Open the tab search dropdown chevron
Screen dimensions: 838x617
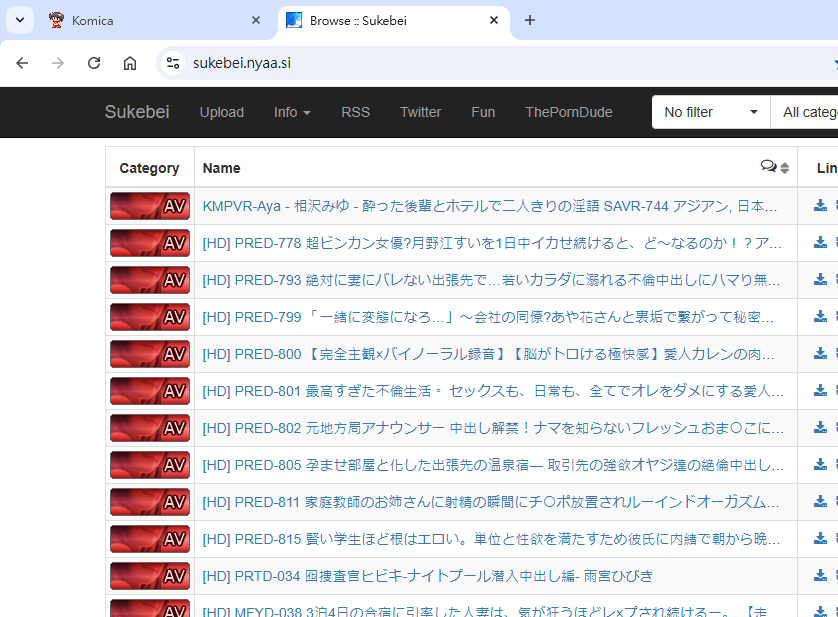[20, 20]
